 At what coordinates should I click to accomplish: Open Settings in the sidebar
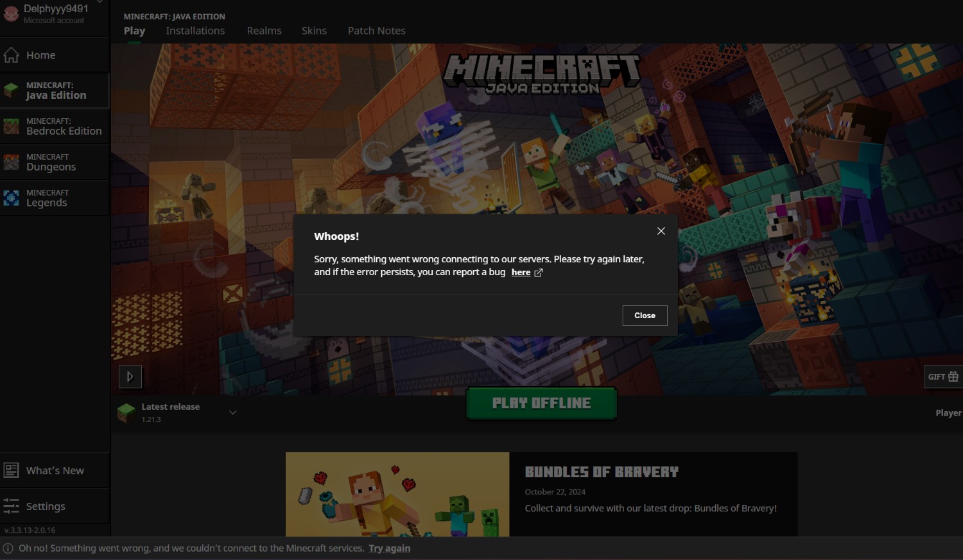point(55,506)
